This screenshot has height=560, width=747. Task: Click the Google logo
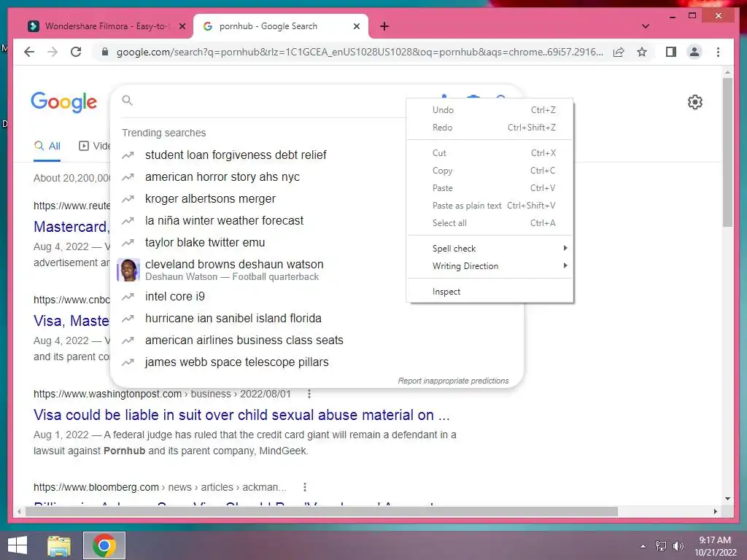click(64, 101)
